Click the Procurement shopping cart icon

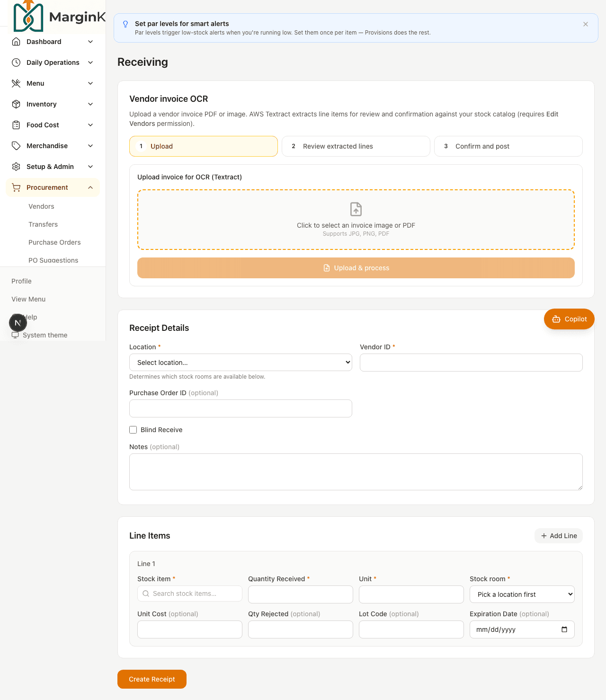coord(16,187)
